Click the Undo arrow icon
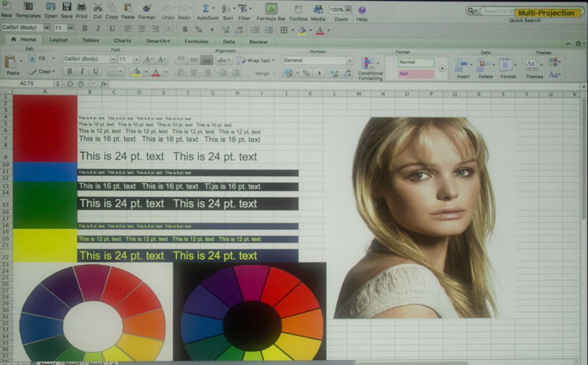Viewport: 588px width, 365px height. coord(166,8)
